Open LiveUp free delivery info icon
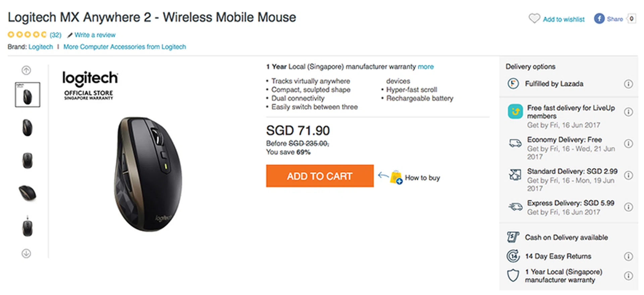644x295 pixels. click(x=628, y=112)
